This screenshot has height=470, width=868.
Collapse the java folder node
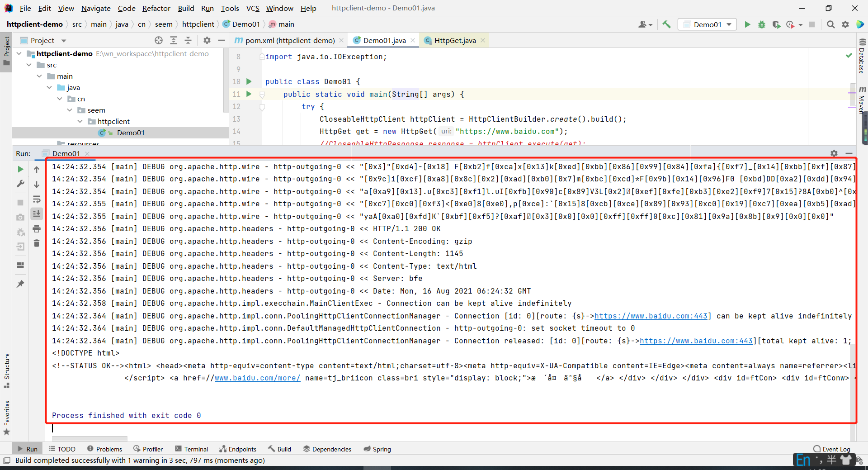[49, 87]
